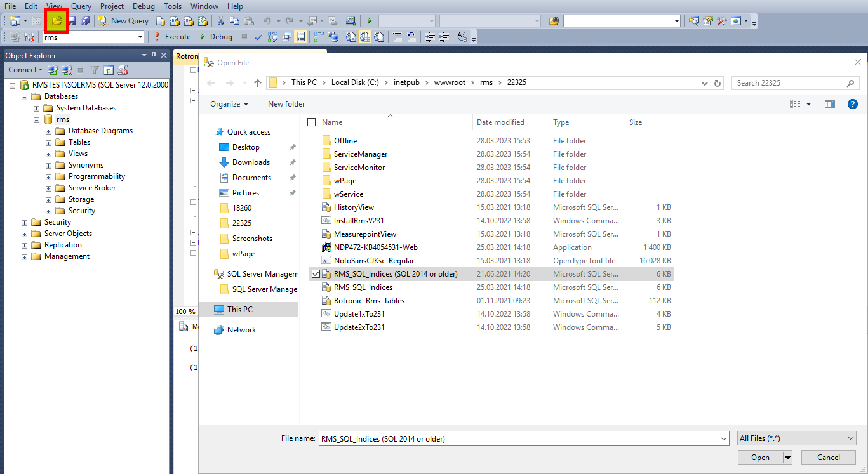Viewport: 868px width, 474px height.
Task: Select the Update1xTo231 file
Action: (359, 314)
